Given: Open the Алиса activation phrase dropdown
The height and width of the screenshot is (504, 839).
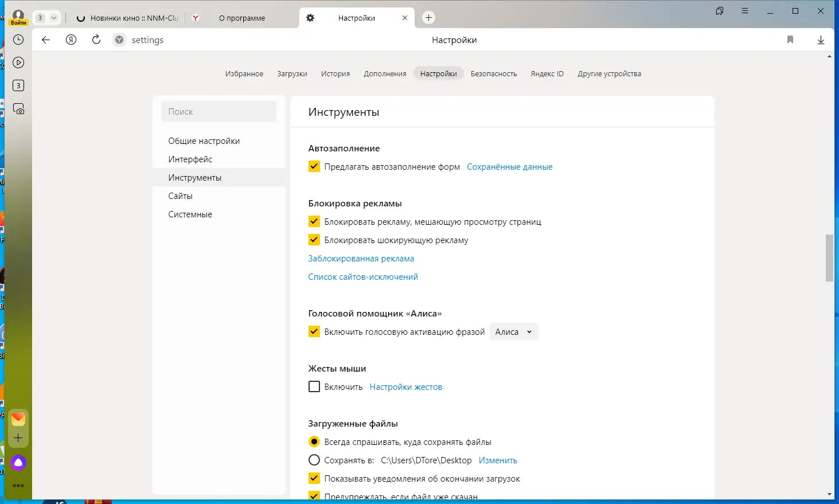Looking at the screenshot, I should (514, 332).
